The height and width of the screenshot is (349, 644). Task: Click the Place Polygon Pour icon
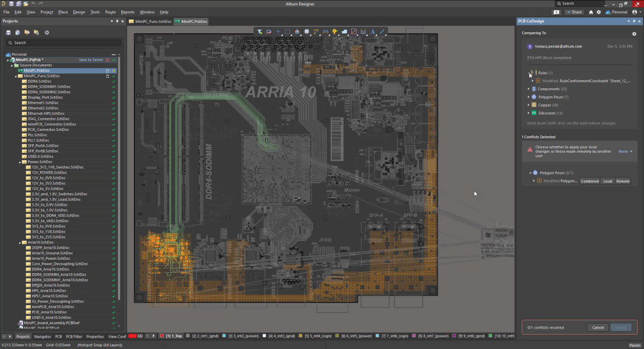click(x=345, y=31)
